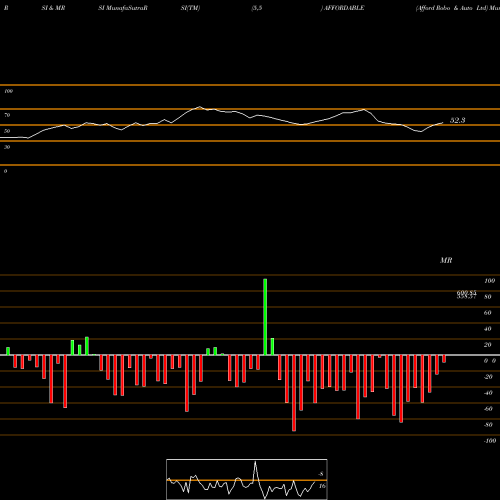Click the "(Afford Robo & Auto Ltd)" header text
This screenshot has width=500, height=500.
click(x=452, y=8)
